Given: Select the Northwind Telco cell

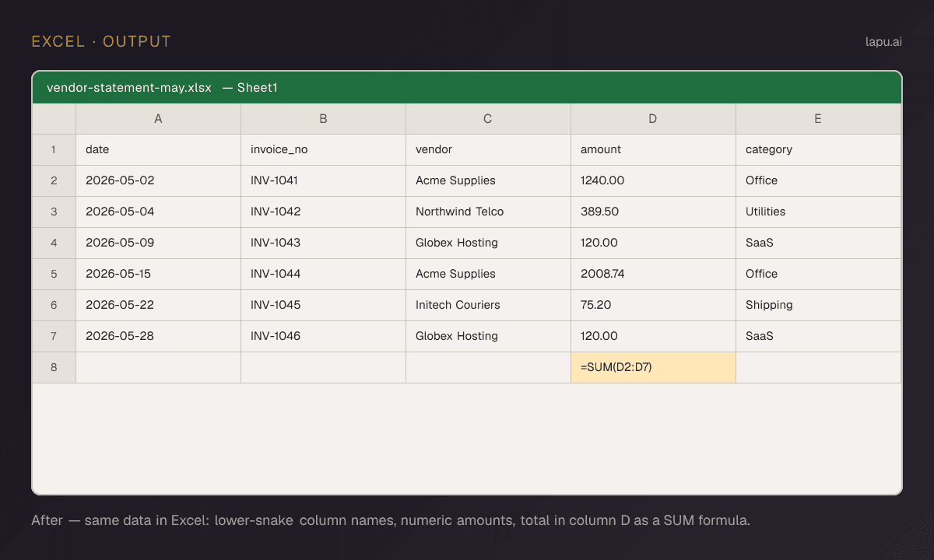Looking at the screenshot, I should click(489, 212).
